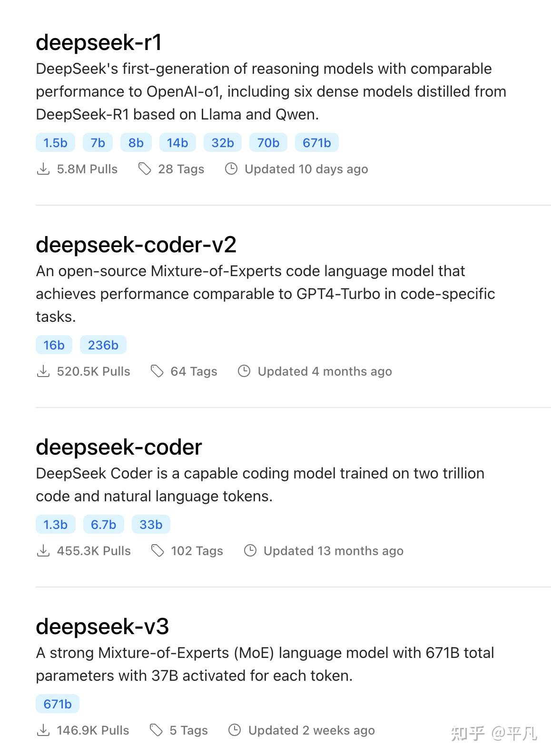Expand the 5 Tags of deepseek-v3
Viewport: 551px width, 756px height.
click(x=188, y=730)
